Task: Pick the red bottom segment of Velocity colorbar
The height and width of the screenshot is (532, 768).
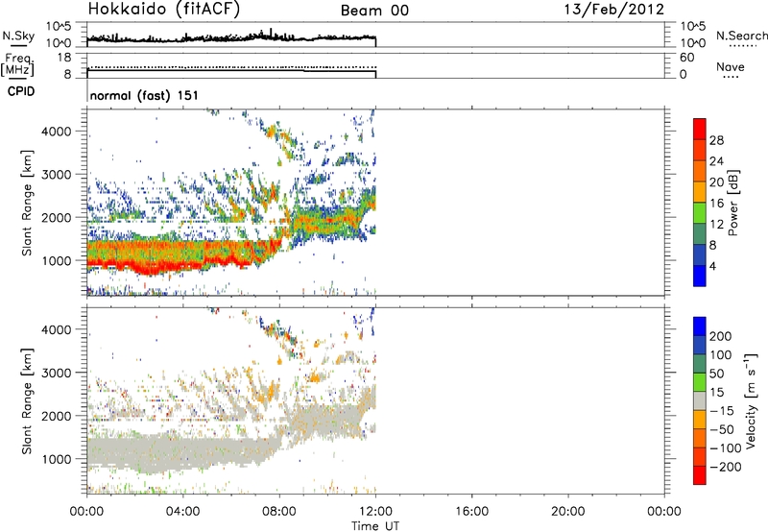Action: pos(700,475)
